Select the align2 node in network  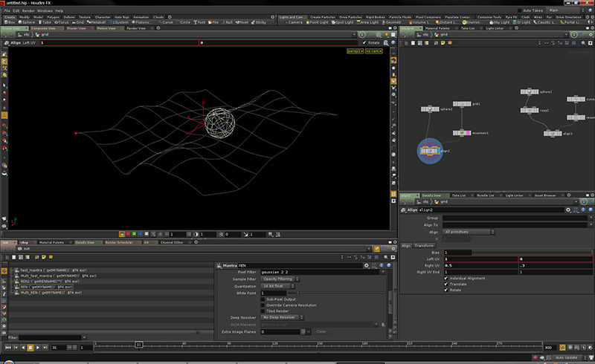pos(429,151)
